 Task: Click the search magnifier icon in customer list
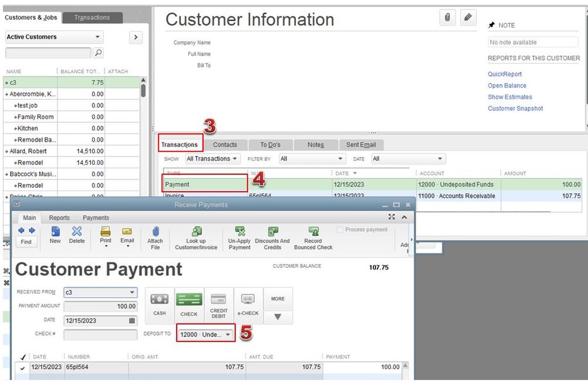(x=98, y=53)
